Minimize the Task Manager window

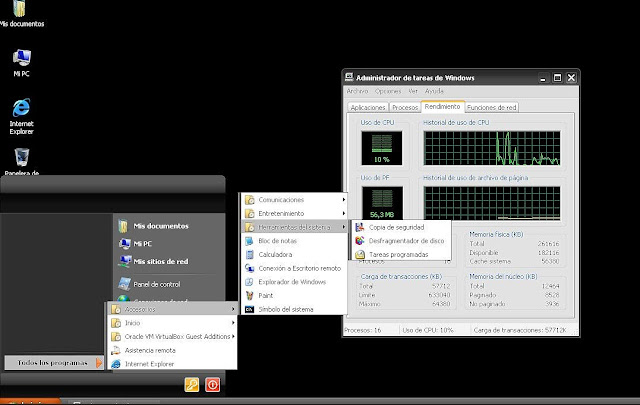point(543,78)
